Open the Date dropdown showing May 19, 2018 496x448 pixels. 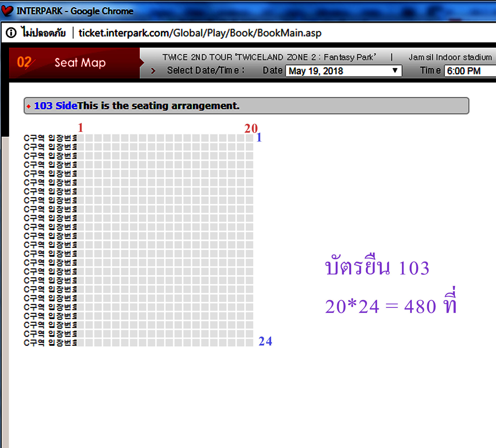pyautogui.click(x=344, y=71)
